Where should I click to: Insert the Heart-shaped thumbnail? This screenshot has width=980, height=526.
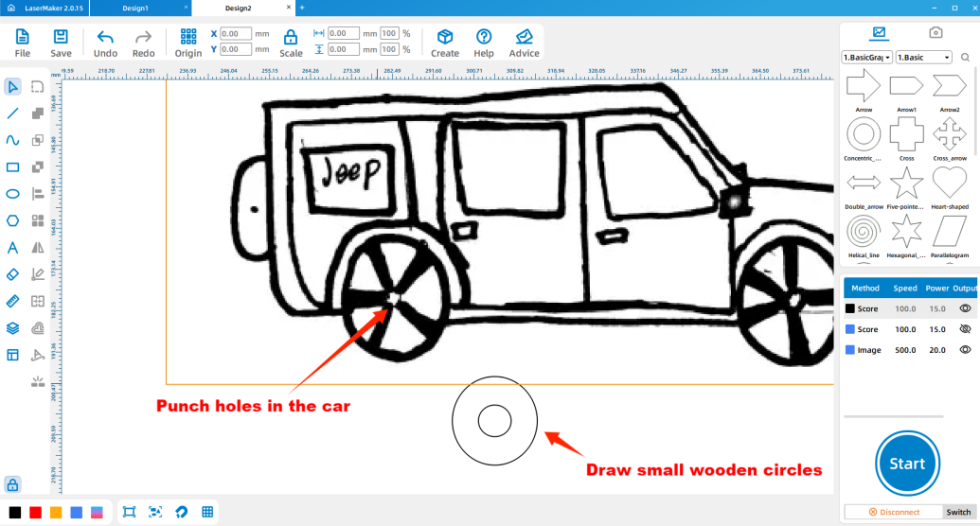pyautogui.click(x=950, y=183)
